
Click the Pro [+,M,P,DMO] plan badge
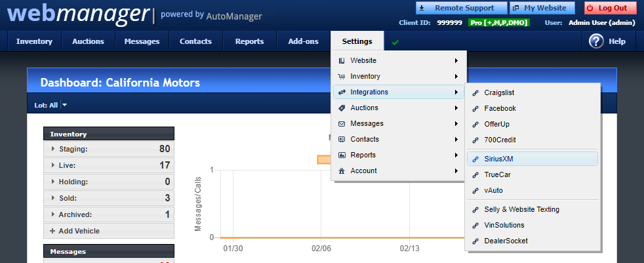point(499,22)
